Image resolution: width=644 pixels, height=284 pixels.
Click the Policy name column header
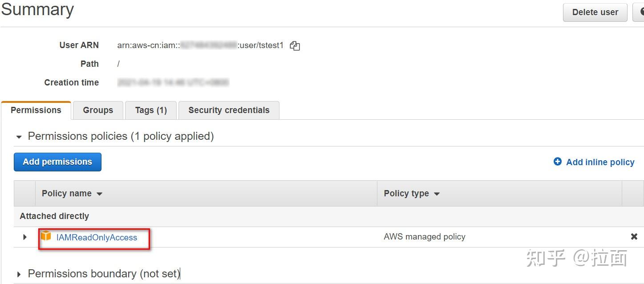[67, 194]
